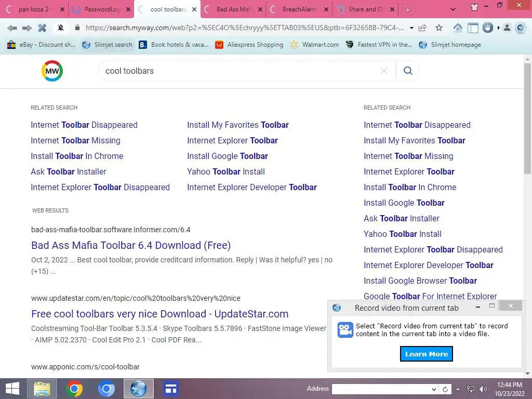Switch to the 'pan koza 2' tab
This screenshot has width=532, height=399.
[x=35, y=9]
